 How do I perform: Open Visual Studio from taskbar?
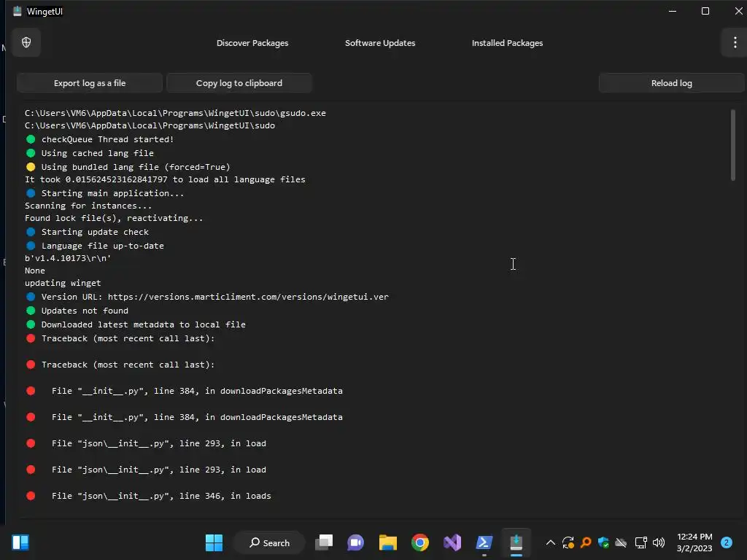click(452, 542)
